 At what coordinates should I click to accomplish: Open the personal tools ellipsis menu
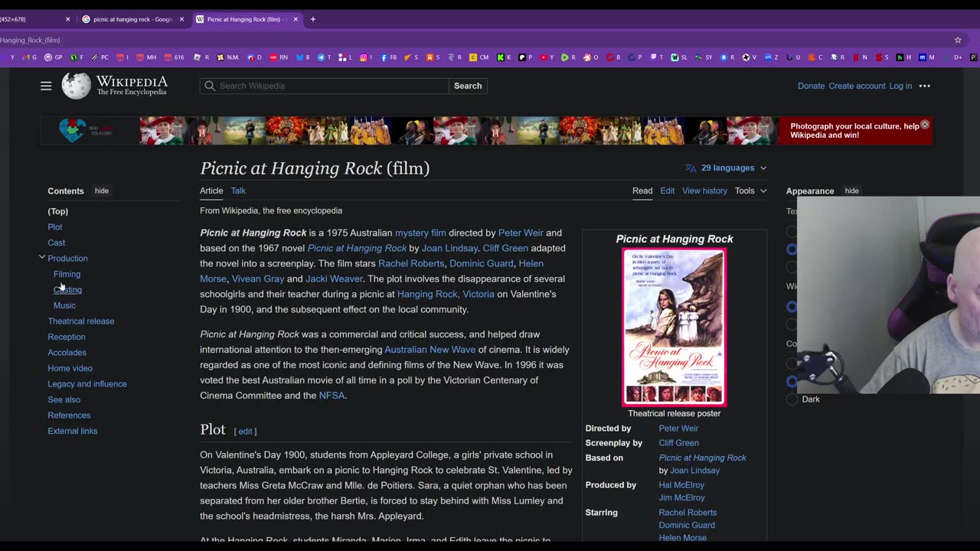tap(924, 86)
